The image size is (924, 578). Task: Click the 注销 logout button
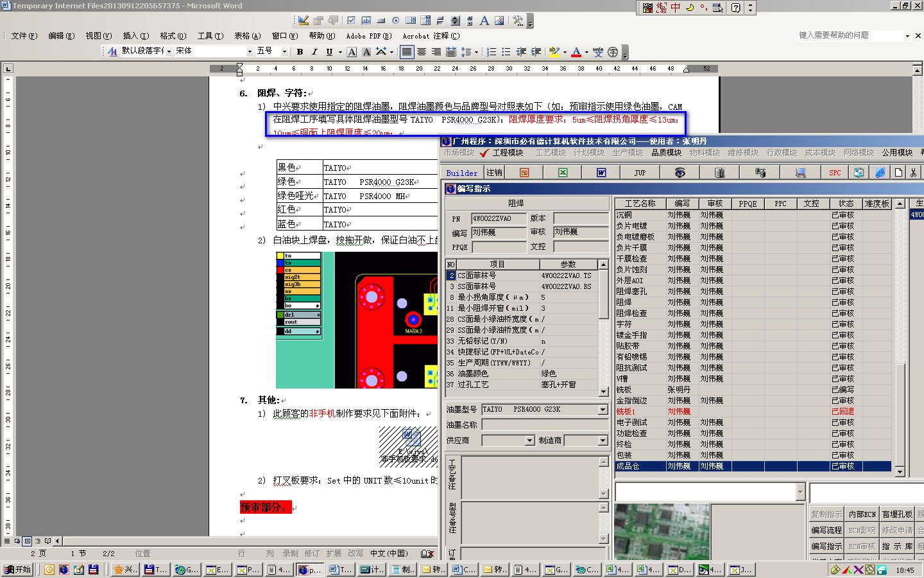tap(494, 173)
